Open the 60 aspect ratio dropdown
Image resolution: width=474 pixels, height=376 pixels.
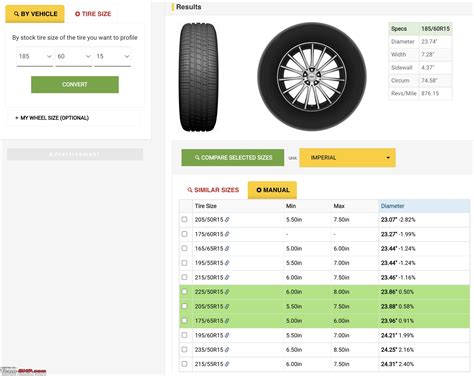(x=74, y=57)
